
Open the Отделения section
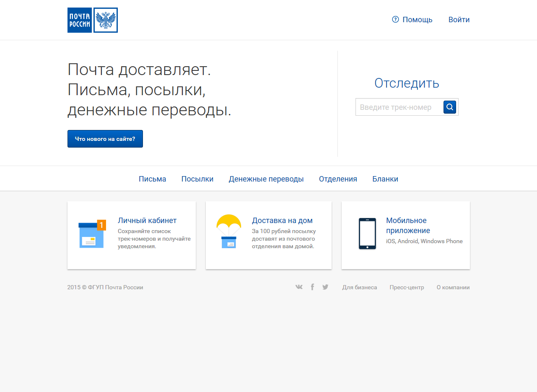pos(338,179)
